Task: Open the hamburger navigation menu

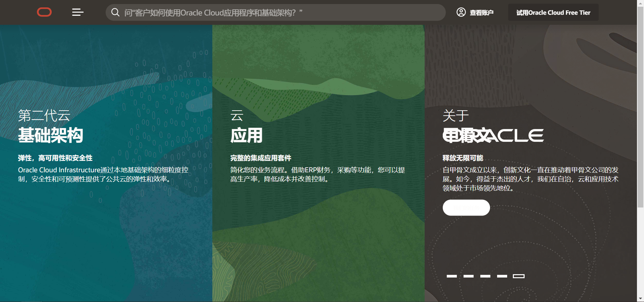Action: pyautogui.click(x=77, y=12)
